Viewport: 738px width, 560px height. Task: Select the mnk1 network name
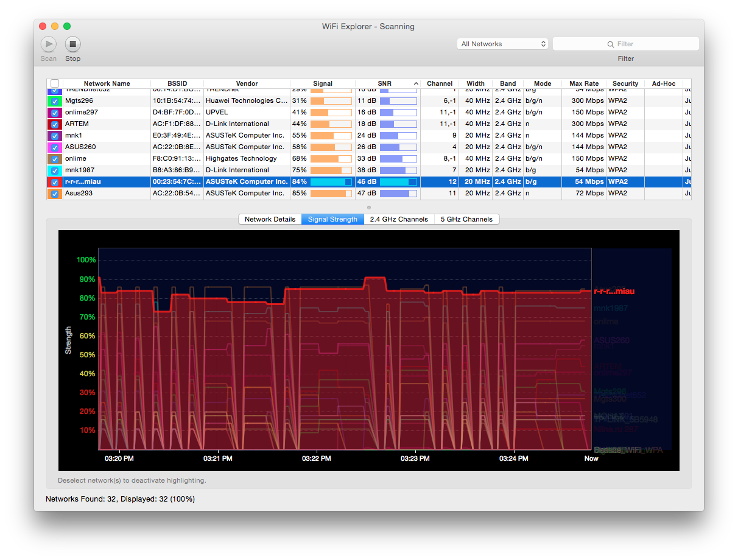click(74, 136)
